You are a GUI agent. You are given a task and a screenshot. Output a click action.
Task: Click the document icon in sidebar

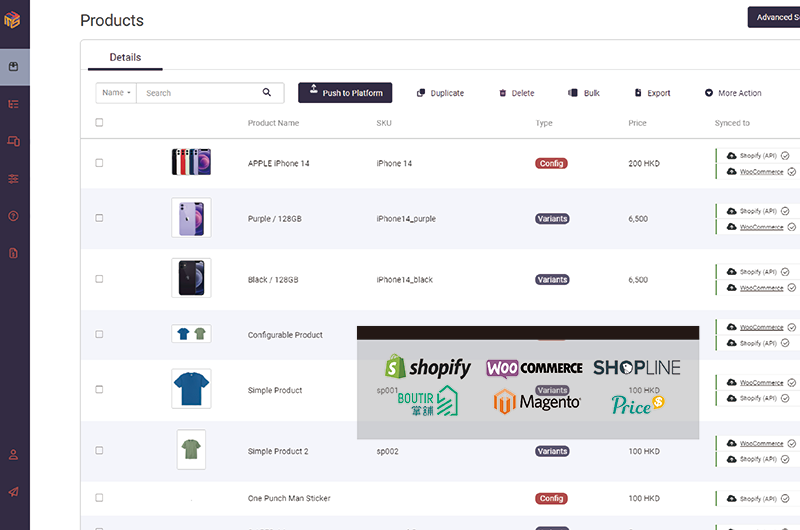click(14, 253)
